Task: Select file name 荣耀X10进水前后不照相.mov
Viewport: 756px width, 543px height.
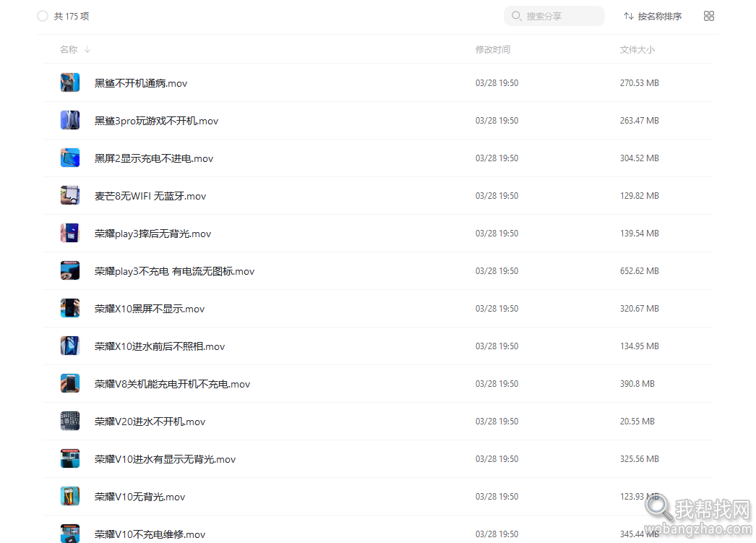Action: click(160, 346)
